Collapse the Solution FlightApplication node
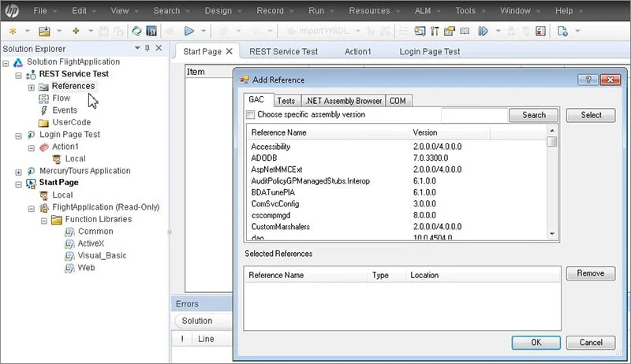The width and height of the screenshot is (631, 364). click(x=6, y=63)
